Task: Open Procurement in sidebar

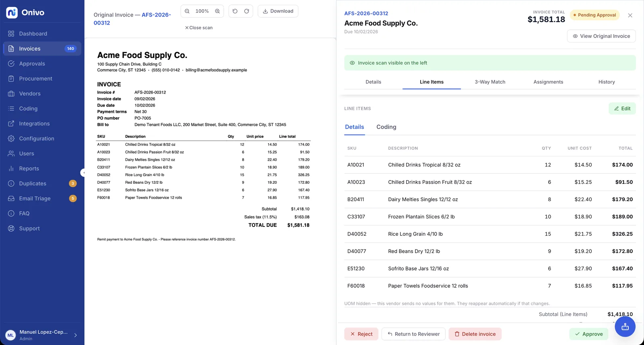Action: coord(42,79)
